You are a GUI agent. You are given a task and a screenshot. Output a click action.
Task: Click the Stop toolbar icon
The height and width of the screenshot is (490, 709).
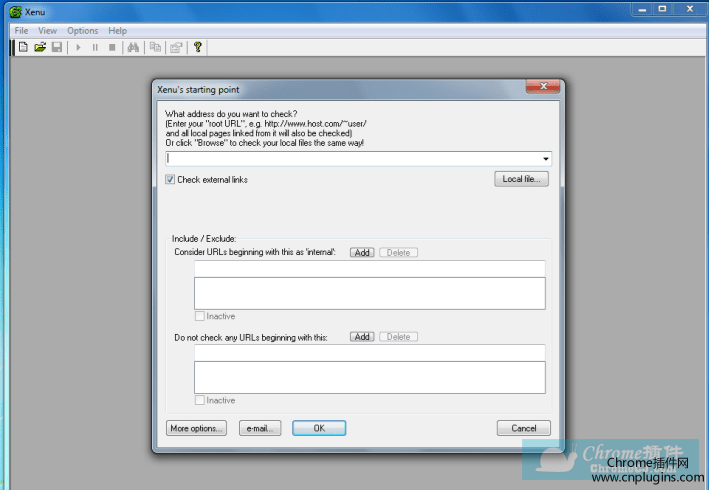tap(112, 47)
